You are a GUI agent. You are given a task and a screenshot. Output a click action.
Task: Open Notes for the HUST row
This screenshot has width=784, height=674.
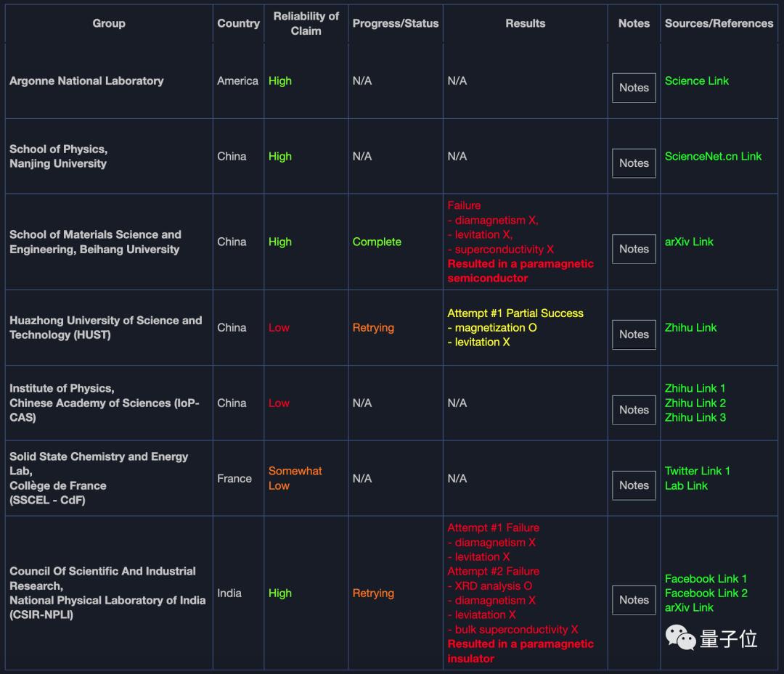point(634,334)
